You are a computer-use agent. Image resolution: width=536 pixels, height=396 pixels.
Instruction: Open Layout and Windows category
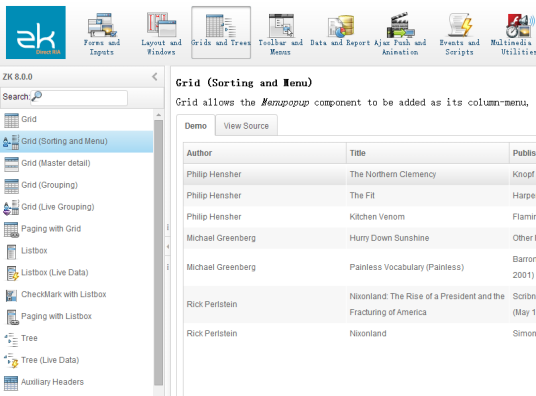tap(161, 33)
